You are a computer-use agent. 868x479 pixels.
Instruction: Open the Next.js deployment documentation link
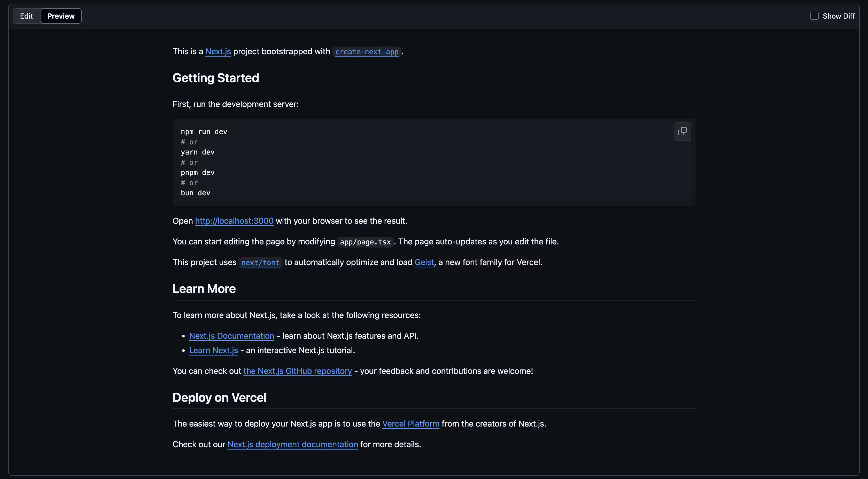tap(292, 445)
